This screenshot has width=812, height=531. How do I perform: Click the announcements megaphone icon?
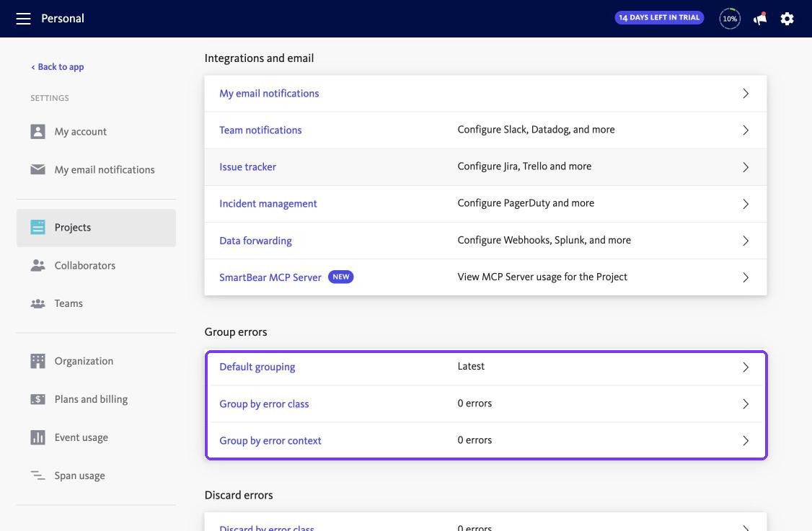coord(759,19)
